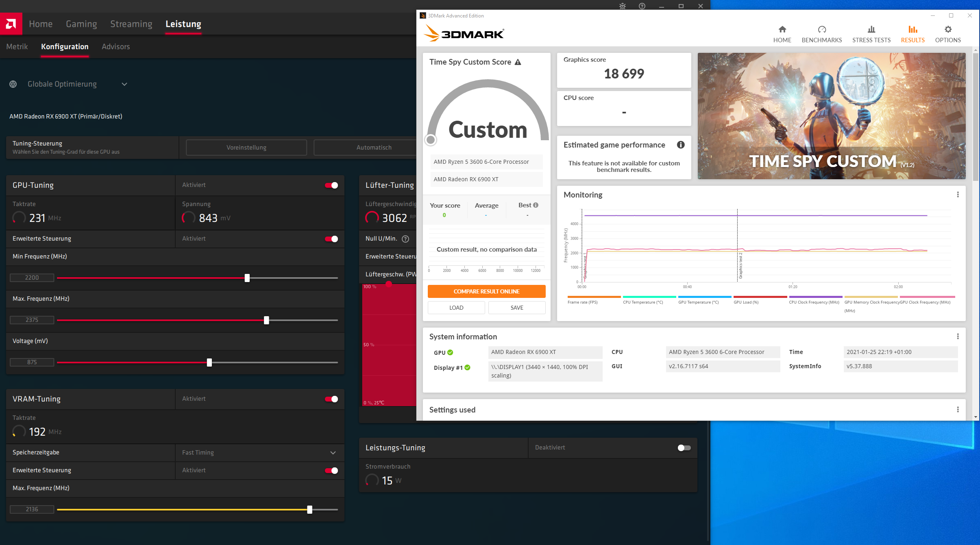Click the Radeon bug report icon
Screen dimensions: 980x545
point(622,6)
